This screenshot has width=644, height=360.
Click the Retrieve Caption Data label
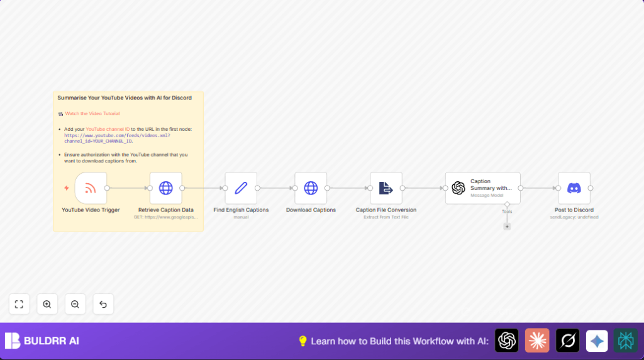[x=166, y=210]
